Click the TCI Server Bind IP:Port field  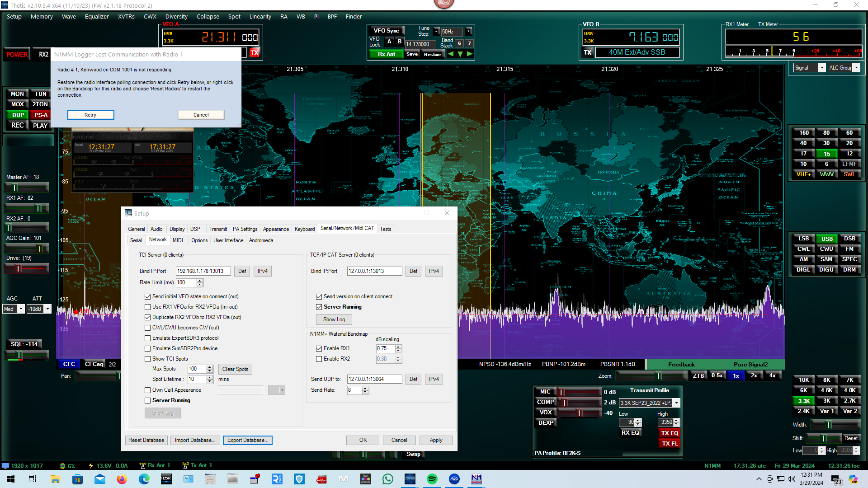click(203, 271)
